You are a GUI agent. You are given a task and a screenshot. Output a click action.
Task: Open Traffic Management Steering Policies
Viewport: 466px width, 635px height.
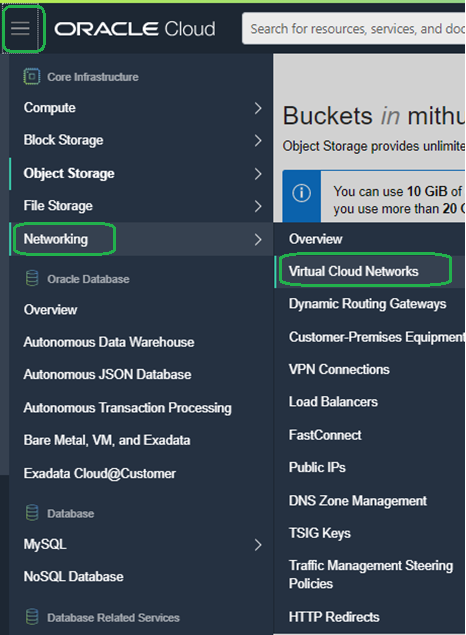point(371,574)
